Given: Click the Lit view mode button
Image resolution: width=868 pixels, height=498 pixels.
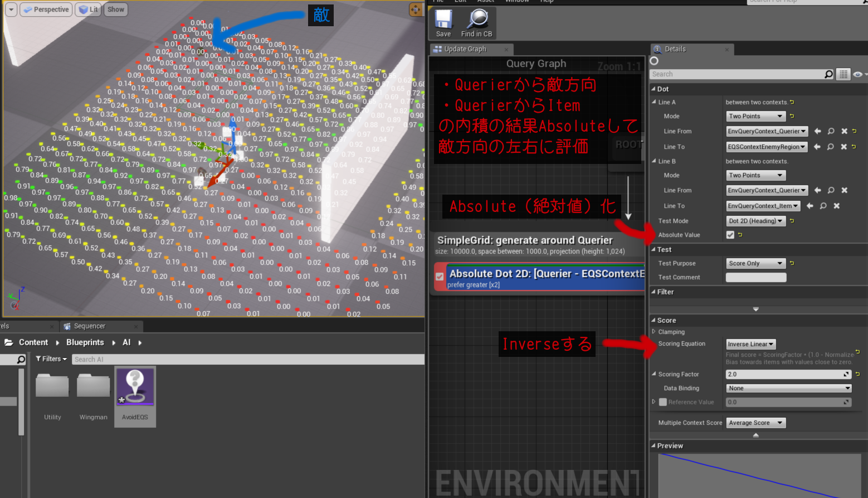Looking at the screenshot, I should (x=88, y=9).
